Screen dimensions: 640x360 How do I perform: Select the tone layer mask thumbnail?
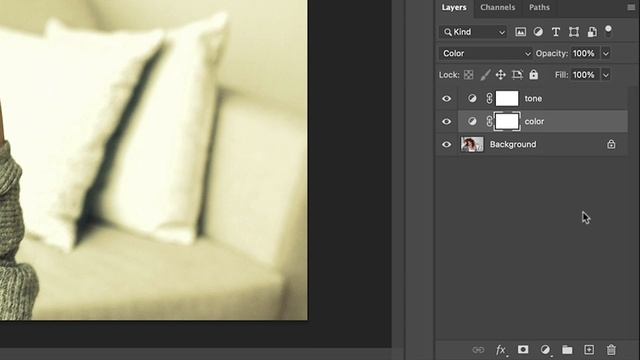(507, 98)
